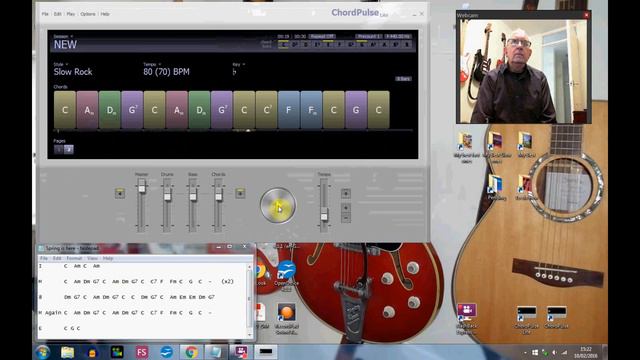This screenshot has width=640, height=360.
Task: Open ChordPulse Edit menu
Action: coord(58,14)
